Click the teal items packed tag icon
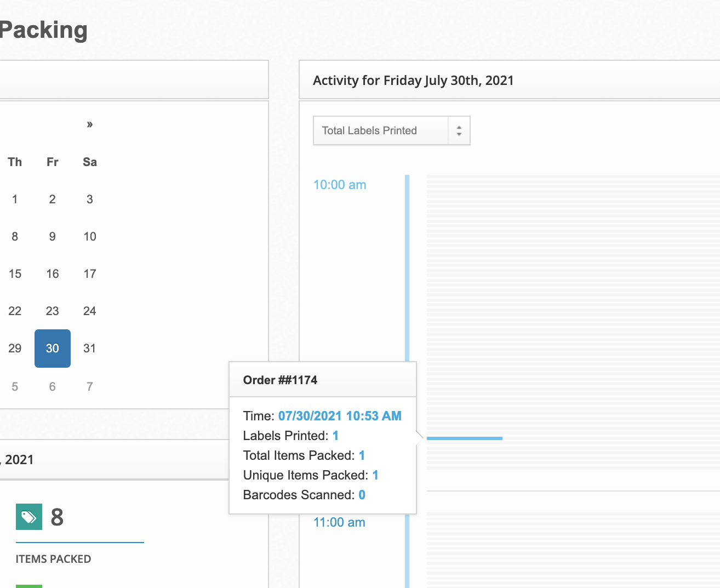Image resolution: width=720 pixels, height=588 pixels. coord(28,517)
